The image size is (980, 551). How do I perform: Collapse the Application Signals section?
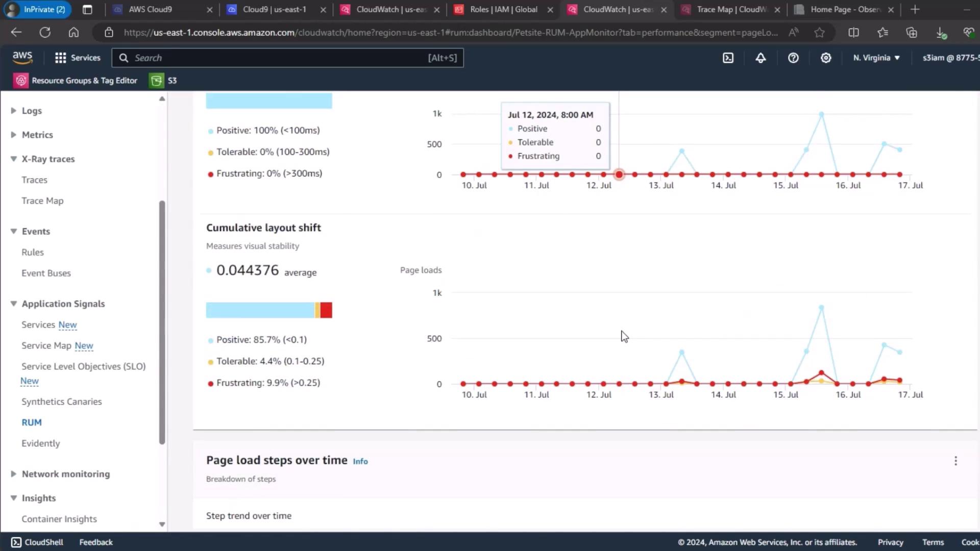[x=13, y=304]
